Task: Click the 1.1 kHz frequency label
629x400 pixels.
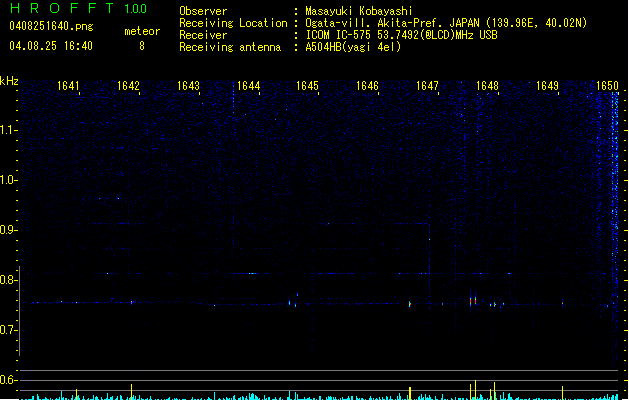Action: [x=8, y=130]
